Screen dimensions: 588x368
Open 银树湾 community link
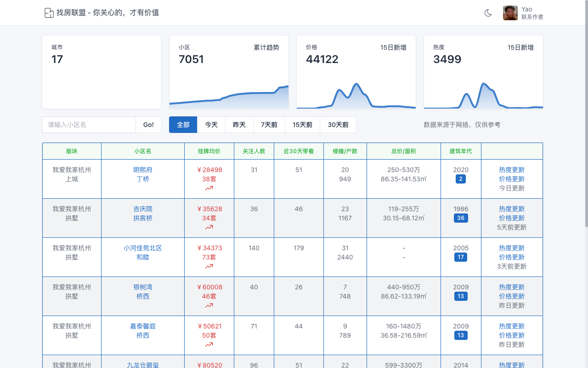pyautogui.click(x=143, y=287)
